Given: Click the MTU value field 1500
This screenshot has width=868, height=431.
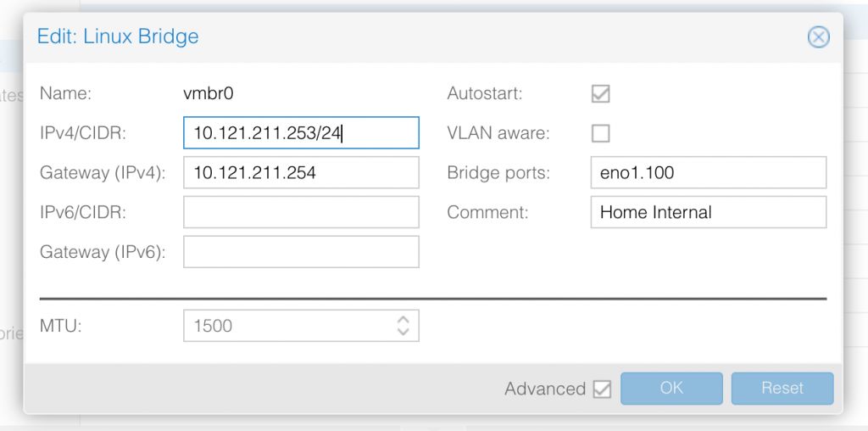Looking at the screenshot, I should [288, 325].
